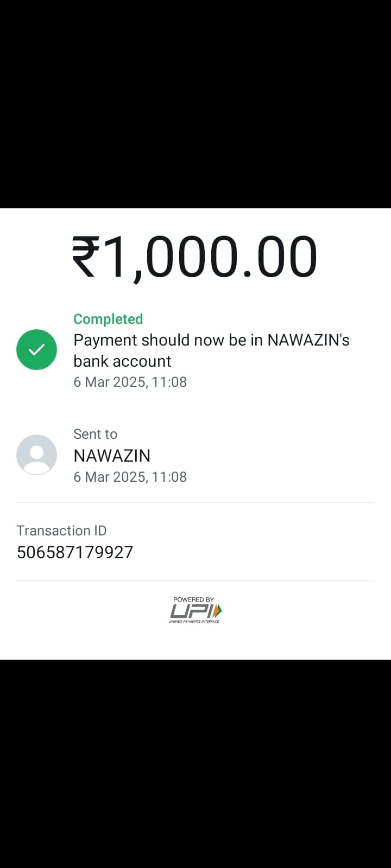The height and width of the screenshot is (868, 391).
Task: Tap the words "bank account"
Action: (x=122, y=361)
